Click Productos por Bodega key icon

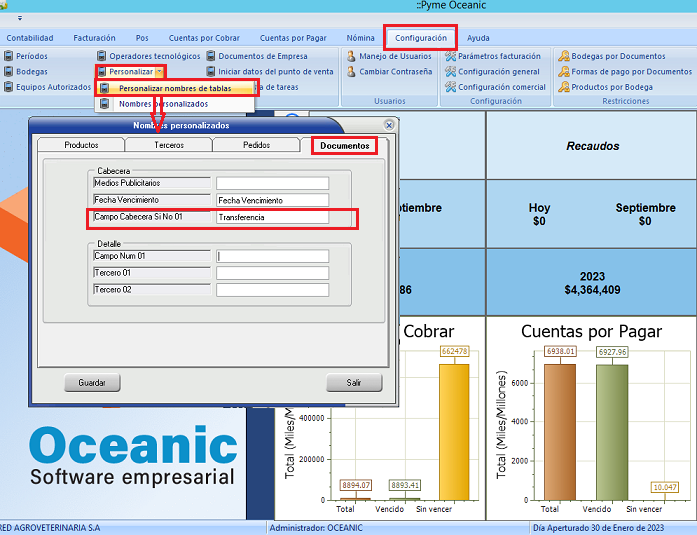(x=564, y=87)
